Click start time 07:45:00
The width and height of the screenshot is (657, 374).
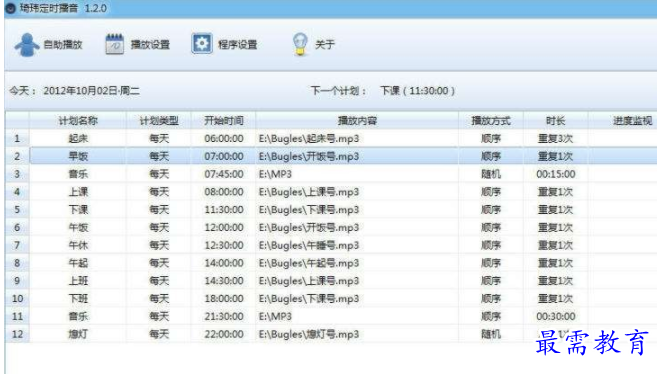coord(224,174)
